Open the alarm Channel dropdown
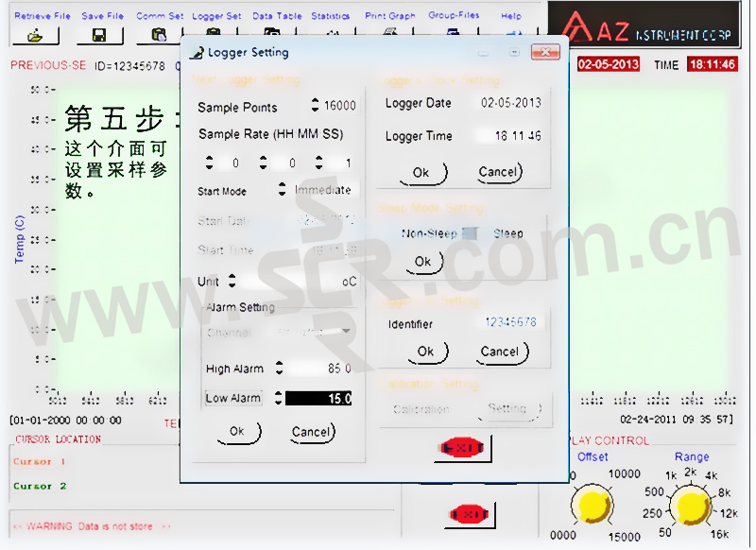 (346, 332)
